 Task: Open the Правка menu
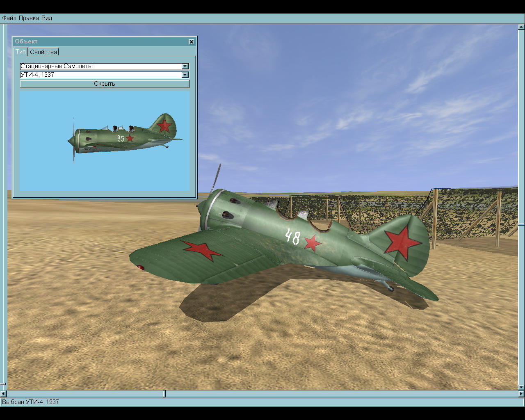29,18
